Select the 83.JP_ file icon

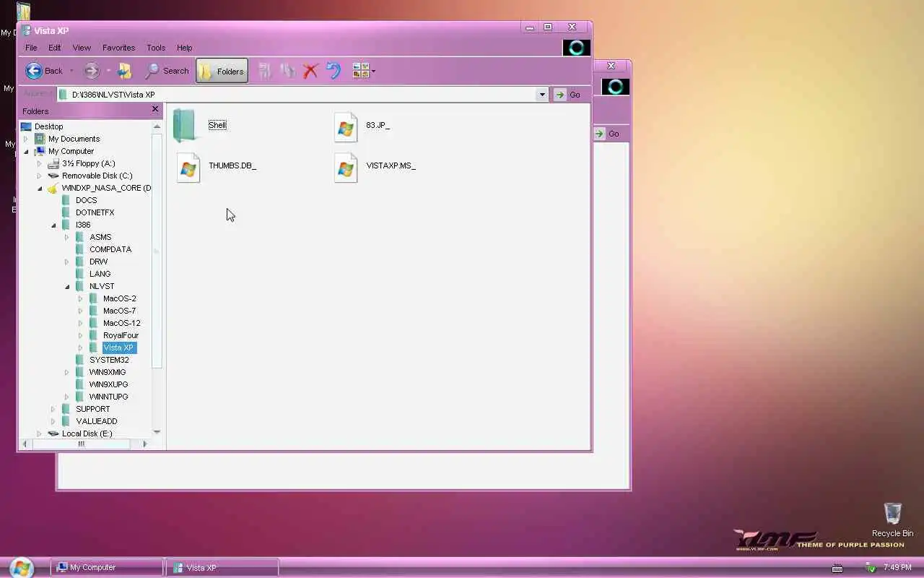(x=346, y=127)
